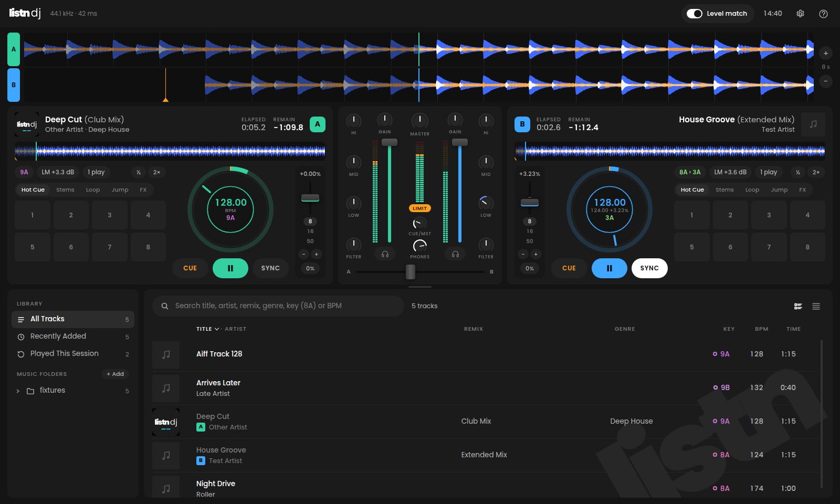Enable headphone cue for deck A channel
This screenshot has height=504, width=840.
(x=385, y=254)
